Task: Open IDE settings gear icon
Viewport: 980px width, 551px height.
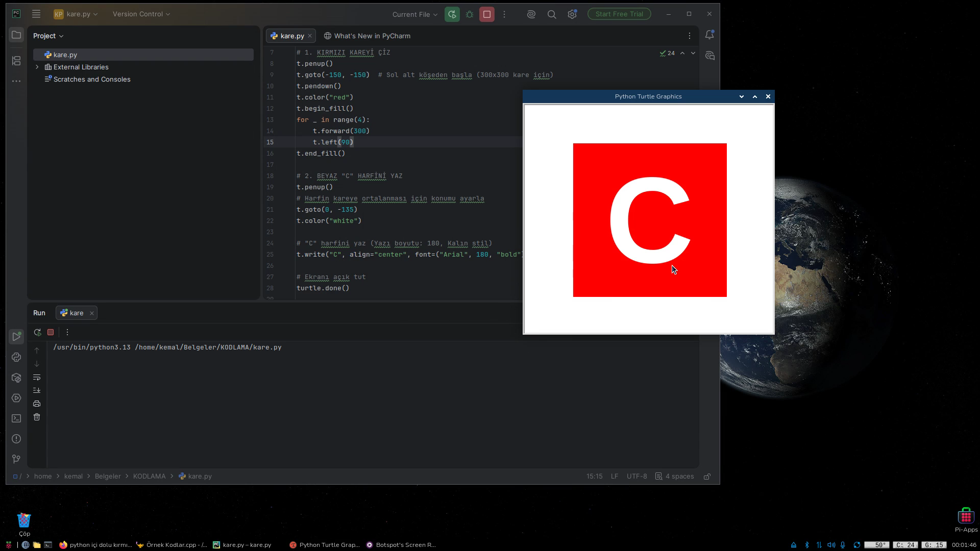Action: click(572, 14)
